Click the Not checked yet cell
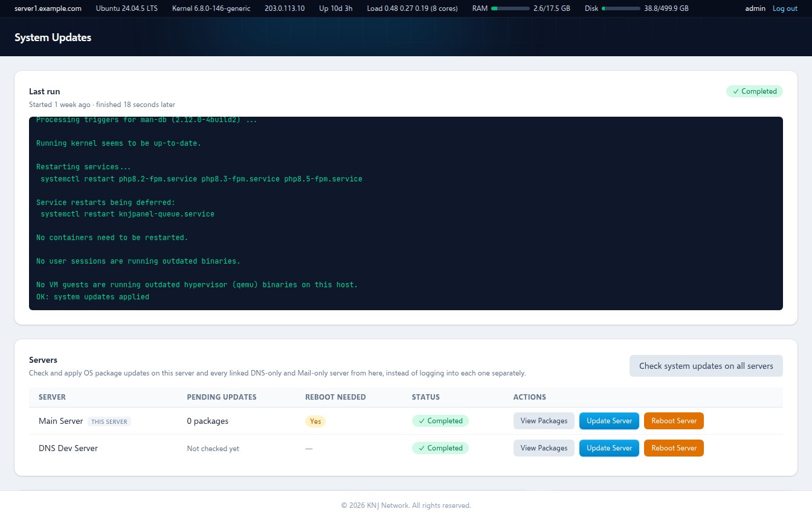 (213, 449)
